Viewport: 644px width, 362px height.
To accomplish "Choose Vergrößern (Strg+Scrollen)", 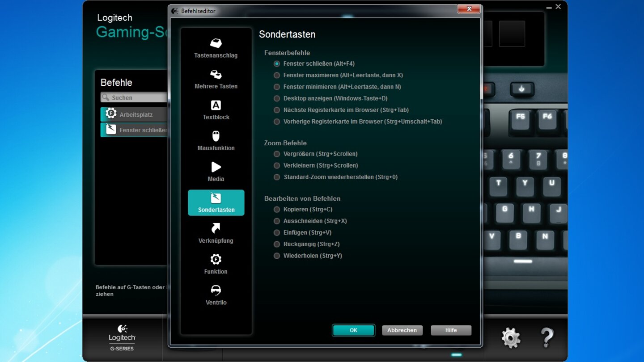I will tap(316, 154).
